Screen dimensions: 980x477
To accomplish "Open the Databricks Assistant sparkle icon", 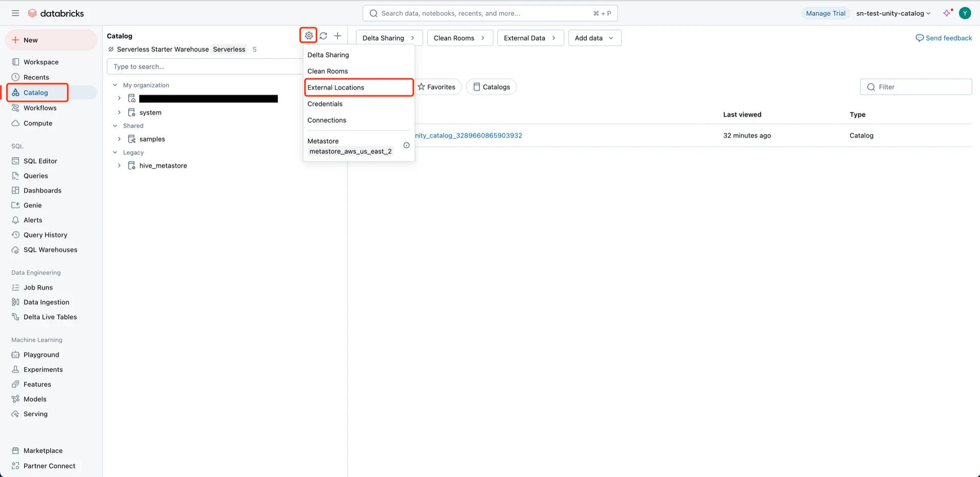I will pos(947,13).
